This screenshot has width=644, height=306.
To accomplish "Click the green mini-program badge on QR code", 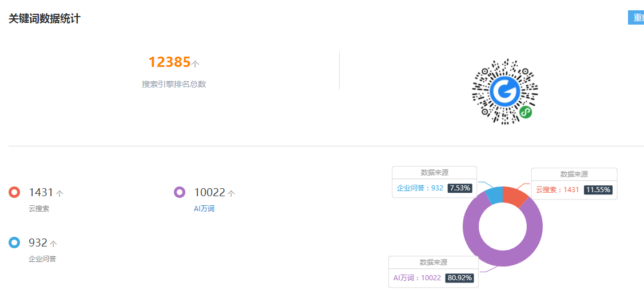I will coord(526,112).
